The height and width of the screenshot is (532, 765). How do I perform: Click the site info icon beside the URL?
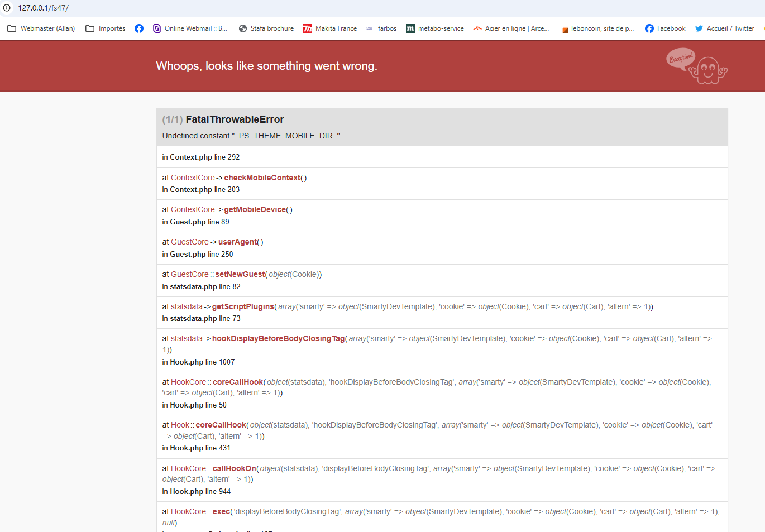click(7, 8)
